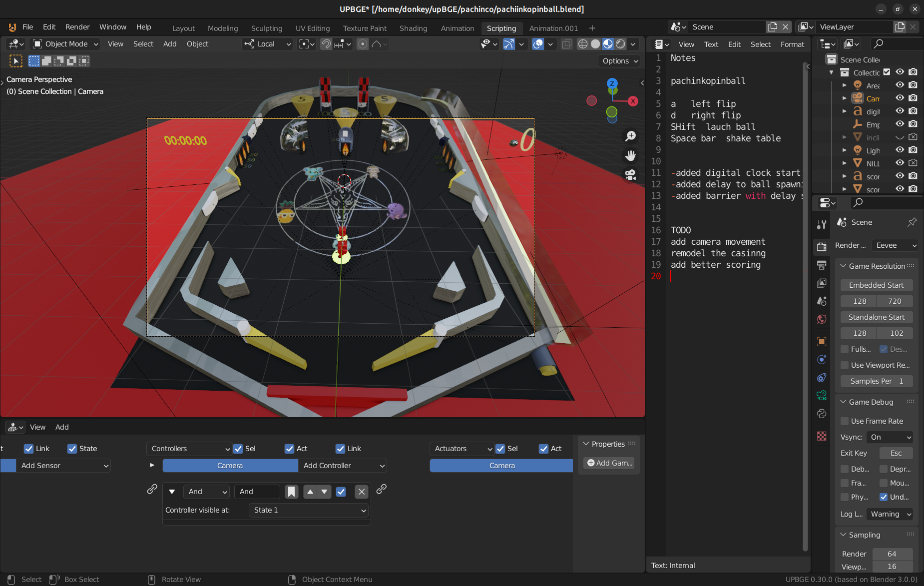Switch to the Animation.001 workspace tab
The width and height of the screenshot is (924, 586).
[x=553, y=28]
